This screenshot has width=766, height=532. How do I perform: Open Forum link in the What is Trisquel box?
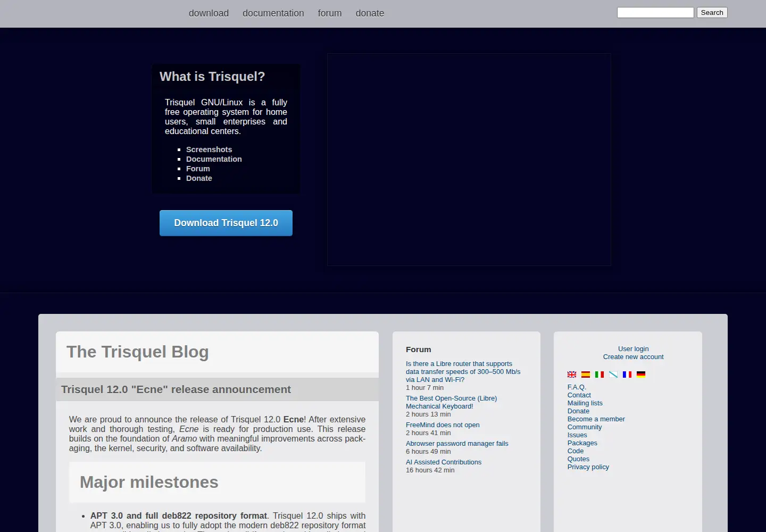point(198,169)
